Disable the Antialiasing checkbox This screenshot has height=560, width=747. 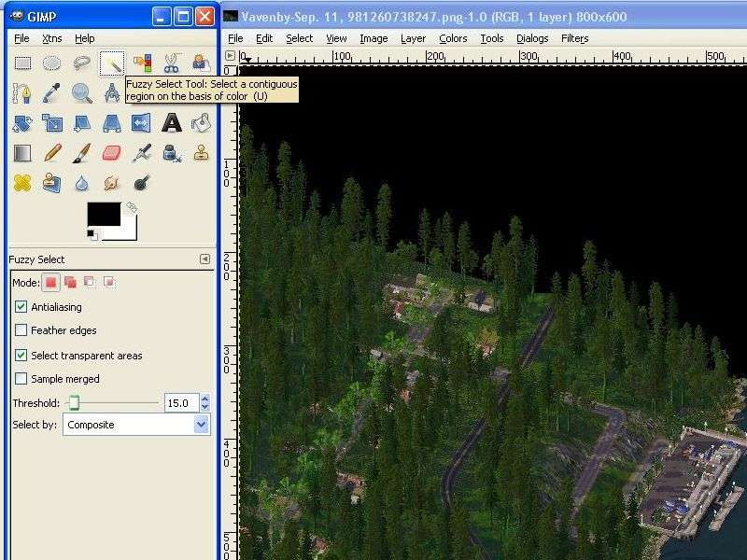tap(21, 307)
